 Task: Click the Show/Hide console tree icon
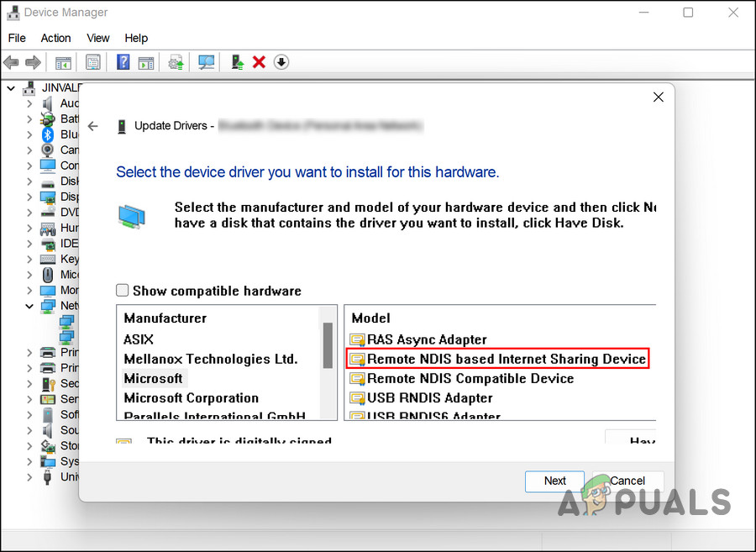[x=63, y=63]
